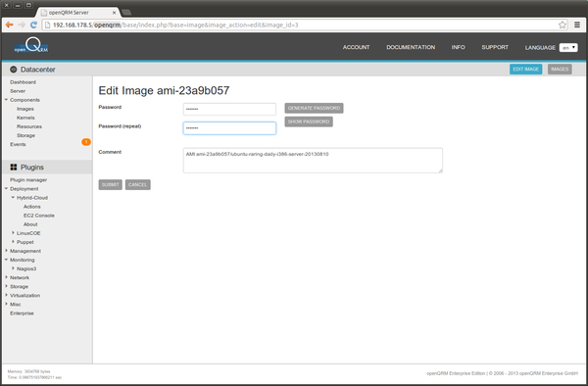The width and height of the screenshot is (588, 386).
Task: Expand the Nagios3 tree node
Action: [13, 268]
